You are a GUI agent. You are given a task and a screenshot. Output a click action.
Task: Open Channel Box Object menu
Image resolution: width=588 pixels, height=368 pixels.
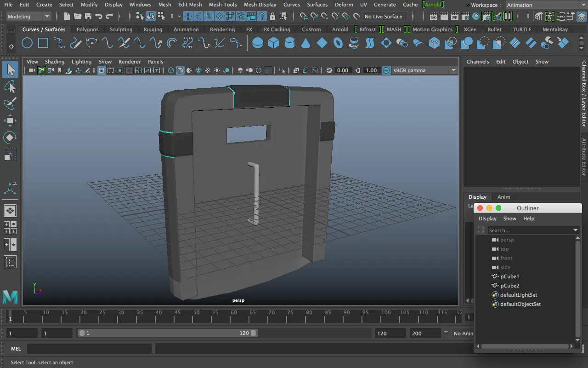click(x=520, y=62)
